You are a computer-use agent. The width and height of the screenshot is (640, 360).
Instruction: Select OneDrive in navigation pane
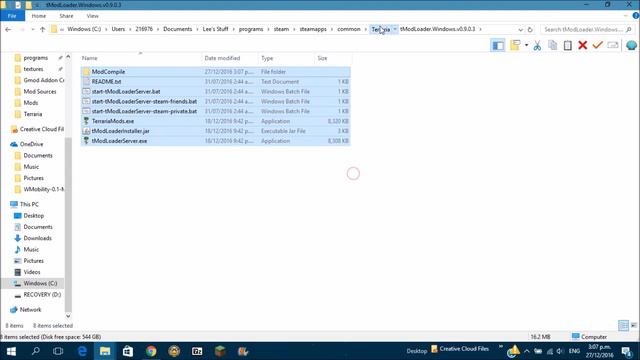31,144
